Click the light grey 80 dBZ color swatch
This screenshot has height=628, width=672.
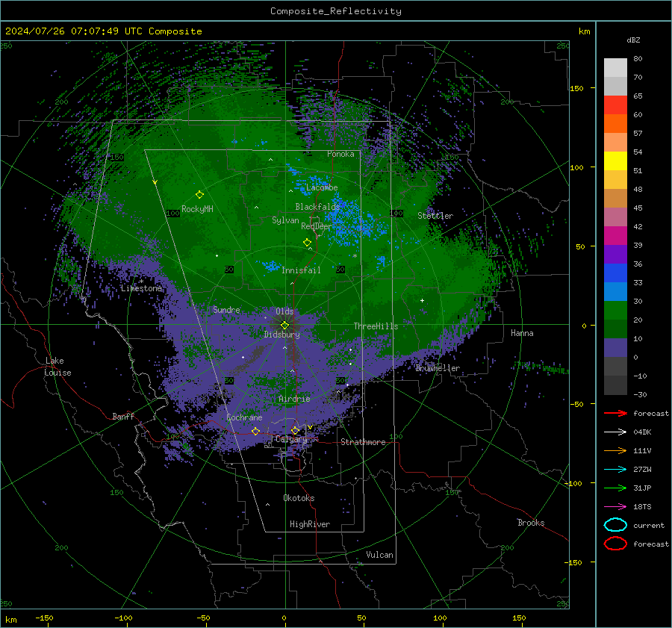pyautogui.click(x=615, y=67)
